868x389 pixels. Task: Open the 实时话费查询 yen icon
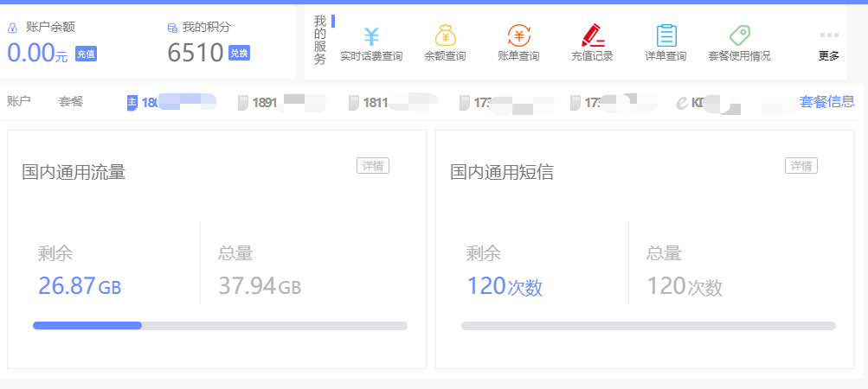371,36
